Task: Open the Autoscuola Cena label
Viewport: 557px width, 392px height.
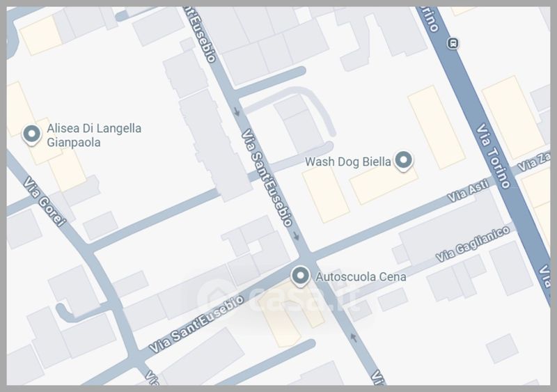Action: pos(361,276)
